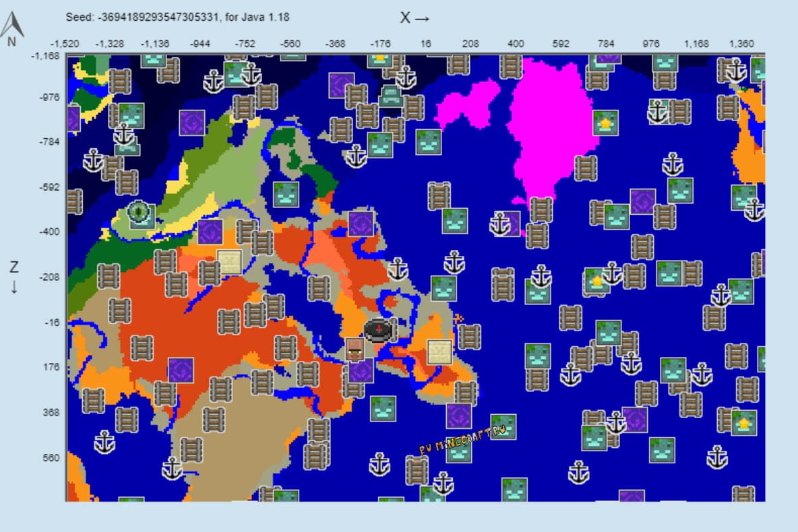Click the stronghold eye of ender marker

coord(138,212)
